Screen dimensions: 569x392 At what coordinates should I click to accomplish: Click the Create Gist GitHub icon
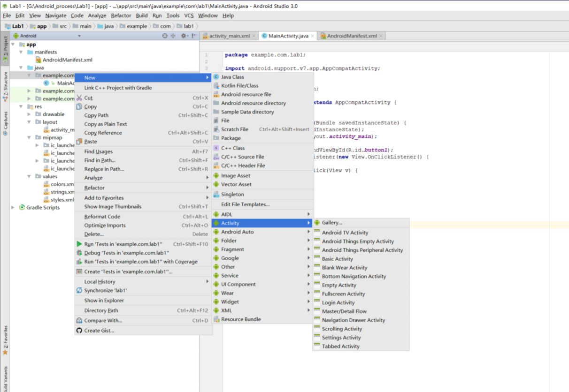[79, 331]
